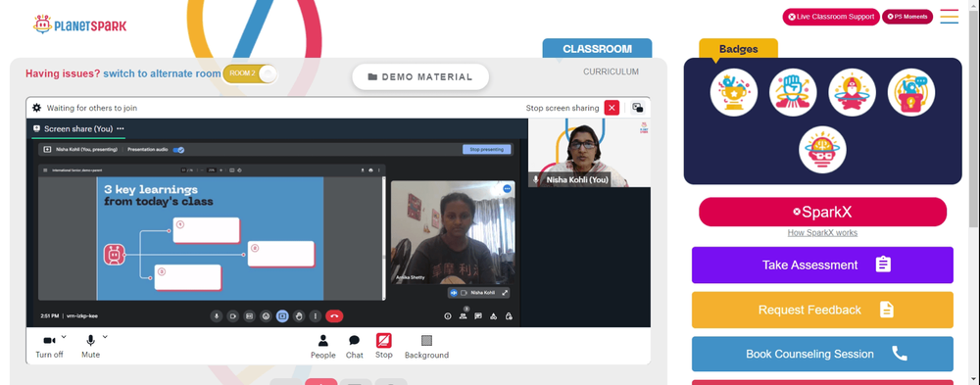Open PS Moments
This screenshot has height=385, width=980.
point(906,17)
